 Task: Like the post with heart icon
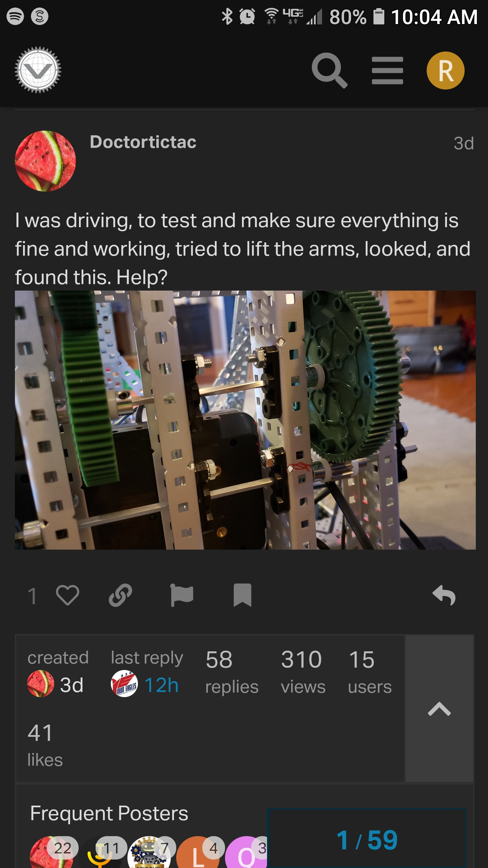(x=67, y=595)
